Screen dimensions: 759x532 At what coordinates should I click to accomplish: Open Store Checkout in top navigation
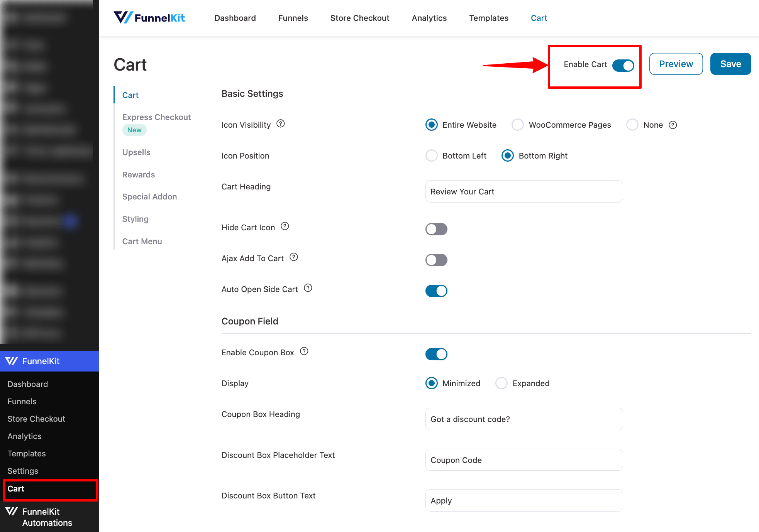(360, 18)
